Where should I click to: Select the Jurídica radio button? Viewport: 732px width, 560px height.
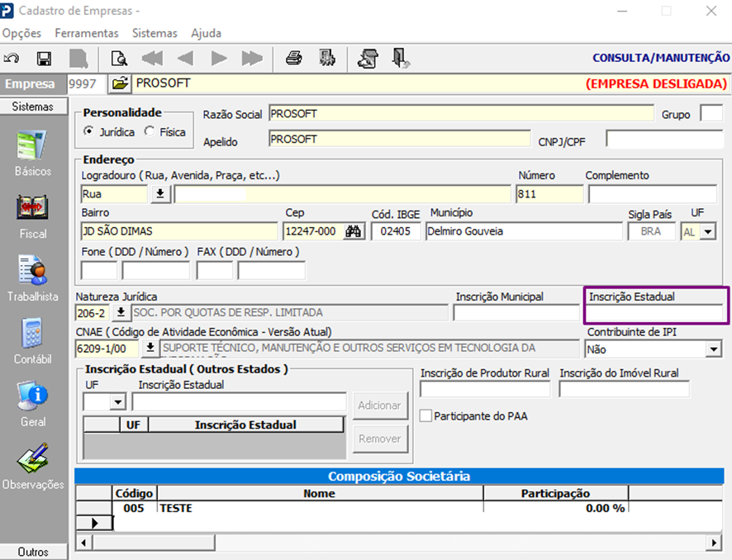pyautogui.click(x=90, y=132)
